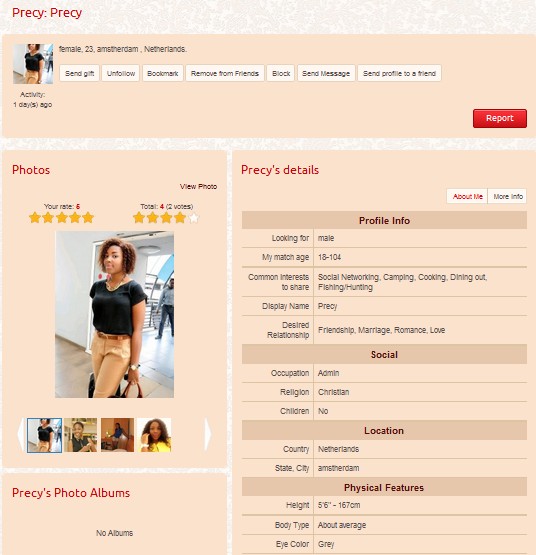Screen dimensions: 536x555
Task: Select the About Me tab
Action: 467,196
